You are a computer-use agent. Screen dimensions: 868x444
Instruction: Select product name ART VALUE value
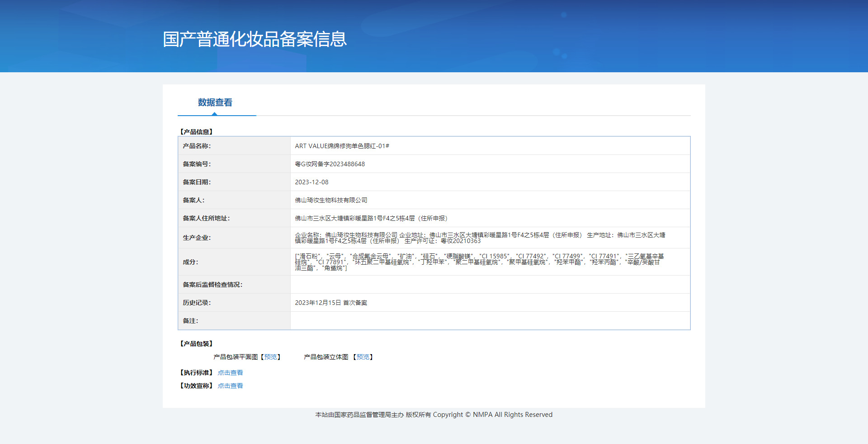pos(342,146)
